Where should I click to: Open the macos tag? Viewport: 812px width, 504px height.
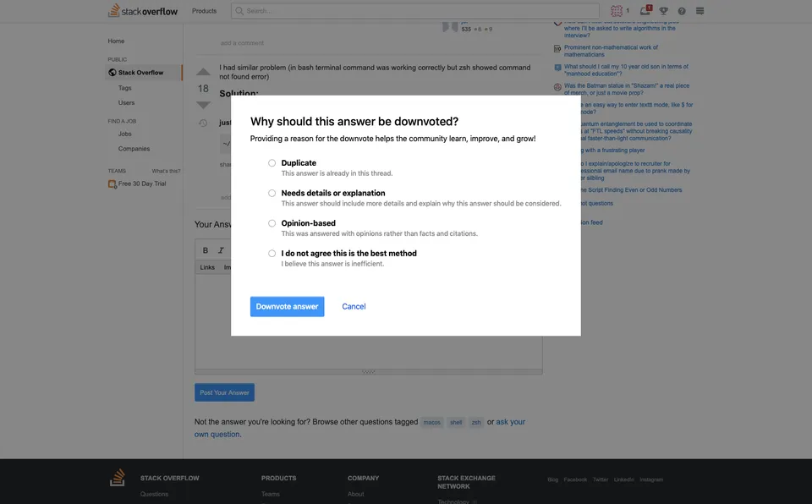[431, 423]
